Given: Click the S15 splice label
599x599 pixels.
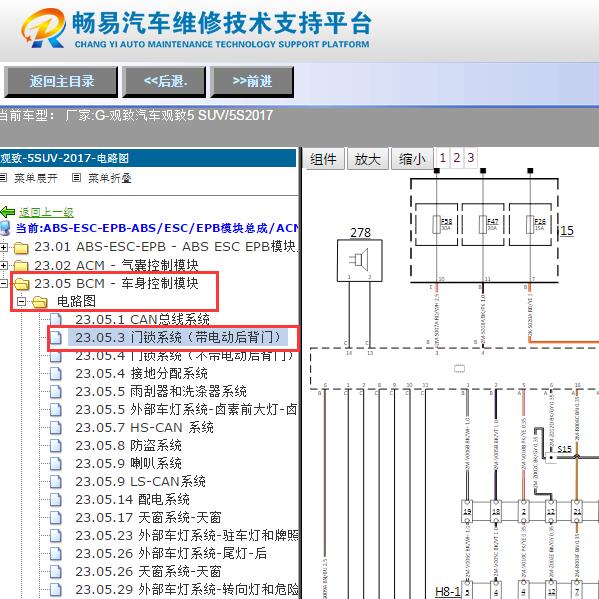Looking at the screenshot, I should coord(564,448).
